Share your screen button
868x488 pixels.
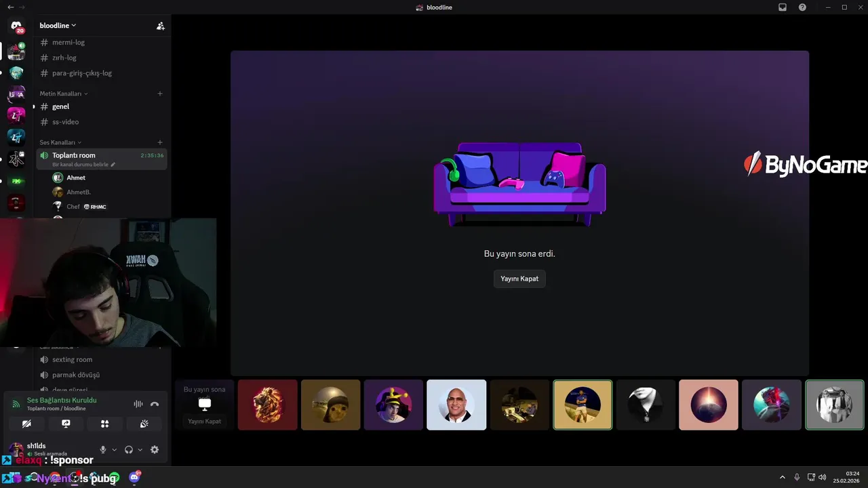(x=66, y=424)
